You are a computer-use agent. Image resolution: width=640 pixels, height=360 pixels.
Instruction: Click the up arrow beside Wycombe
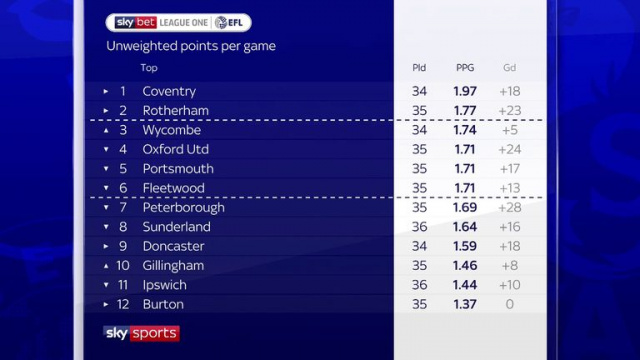tap(106, 131)
